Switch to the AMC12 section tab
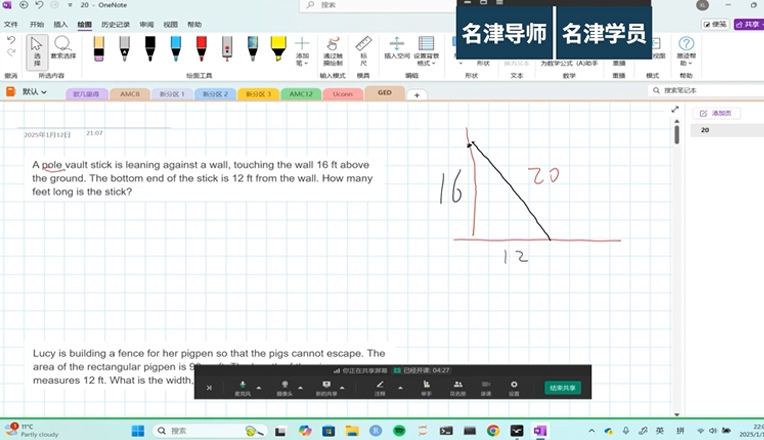This screenshot has width=764, height=440. [300, 93]
